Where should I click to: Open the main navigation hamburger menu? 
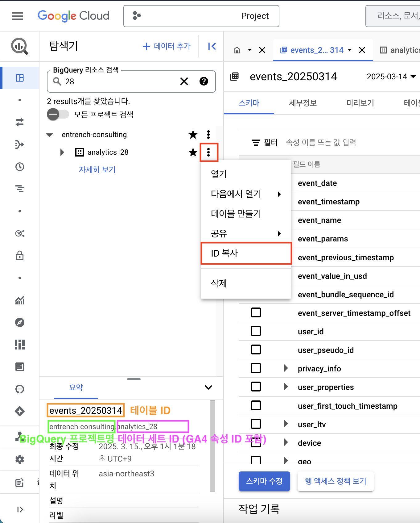tap(17, 16)
